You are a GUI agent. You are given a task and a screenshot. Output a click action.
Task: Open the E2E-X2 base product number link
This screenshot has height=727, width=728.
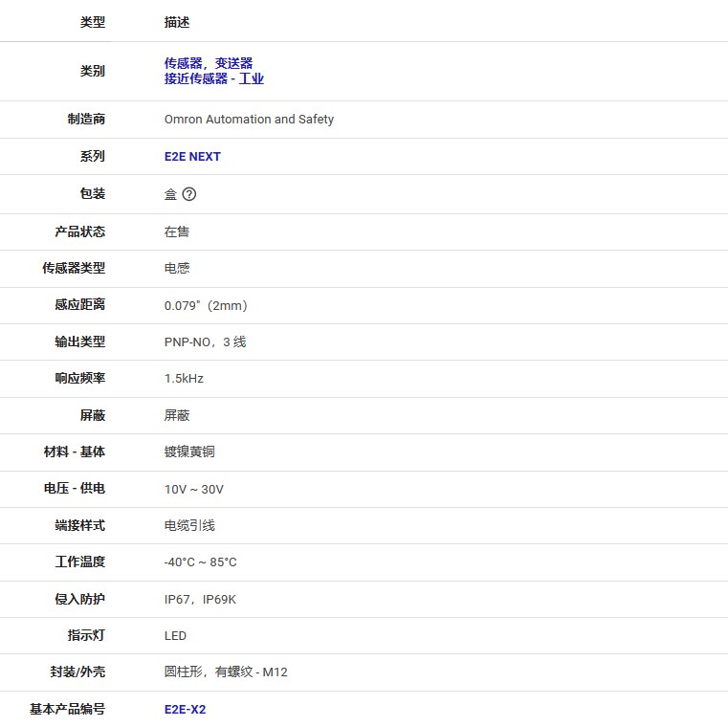tap(185, 710)
